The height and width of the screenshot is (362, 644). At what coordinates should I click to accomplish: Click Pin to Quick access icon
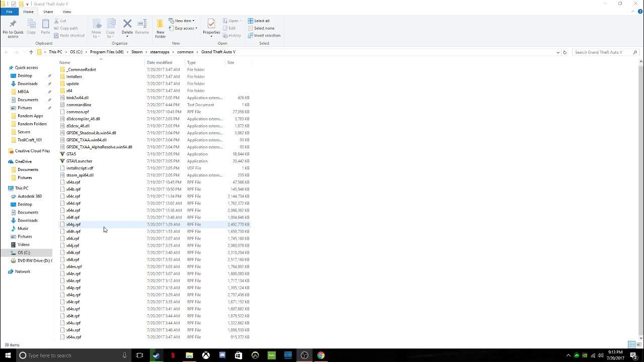pos(13,28)
